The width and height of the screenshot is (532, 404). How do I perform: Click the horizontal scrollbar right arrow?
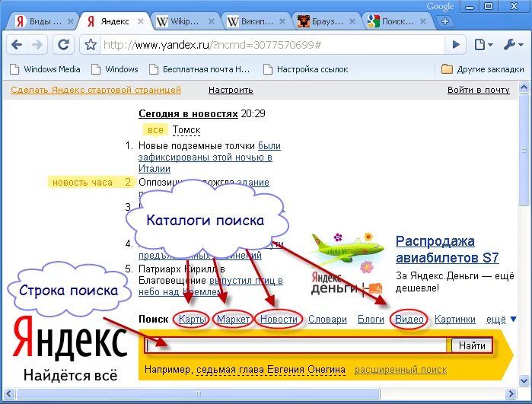coord(511,394)
